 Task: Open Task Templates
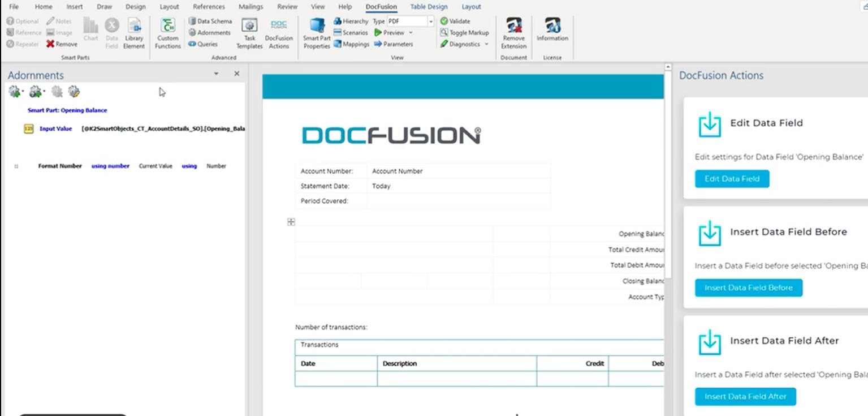(x=249, y=32)
